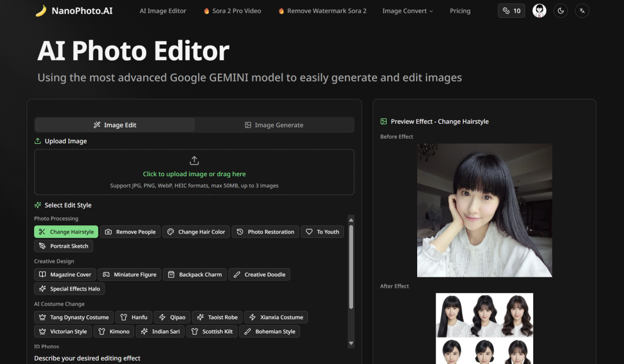The width and height of the screenshot is (624, 364).
Task: Select the Photo Restoration style
Action: (x=265, y=232)
